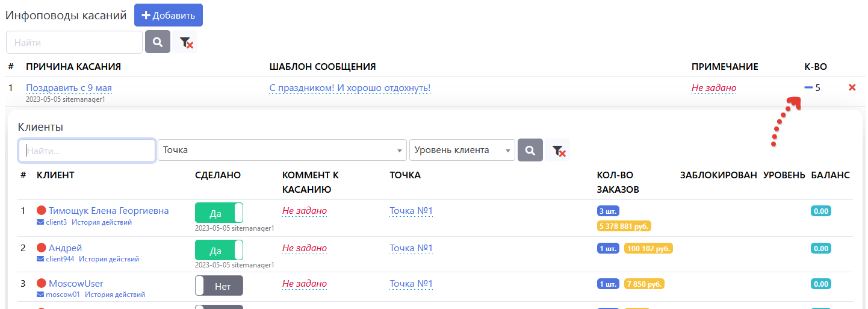
Task: Open 'История действий' for client3
Action: click(x=102, y=222)
